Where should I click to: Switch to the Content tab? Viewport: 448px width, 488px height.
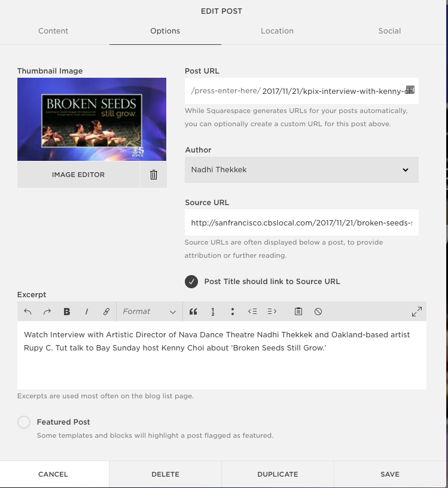point(53,31)
